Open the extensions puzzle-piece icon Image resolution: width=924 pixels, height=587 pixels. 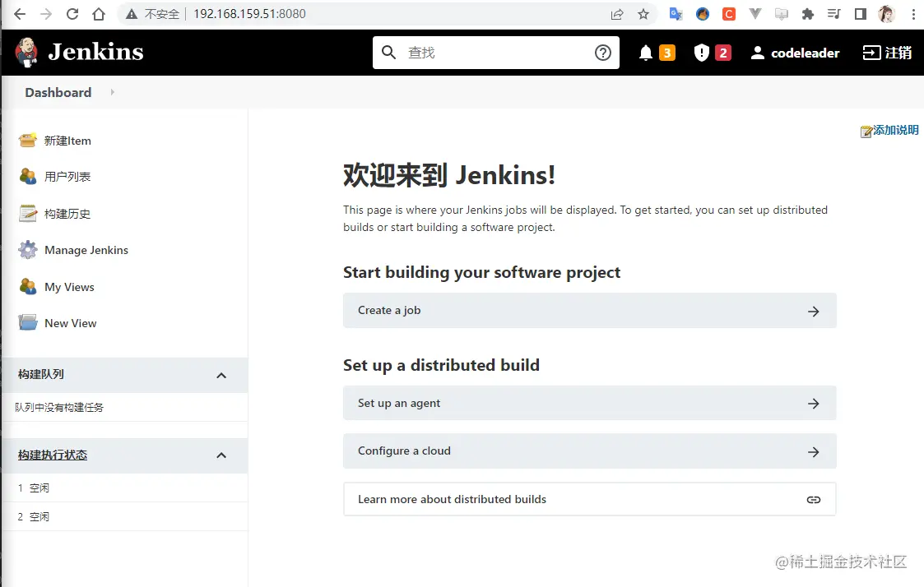click(x=808, y=14)
